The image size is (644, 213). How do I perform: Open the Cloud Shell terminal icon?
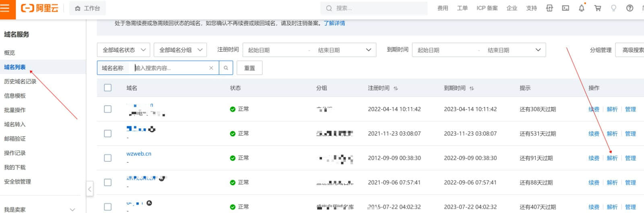click(x=566, y=8)
